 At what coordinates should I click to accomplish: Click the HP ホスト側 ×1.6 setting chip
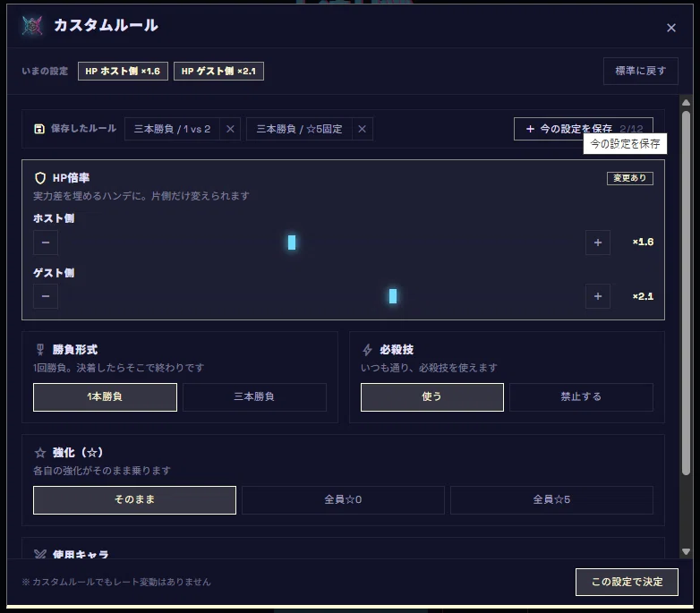click(x=123, y=72)
